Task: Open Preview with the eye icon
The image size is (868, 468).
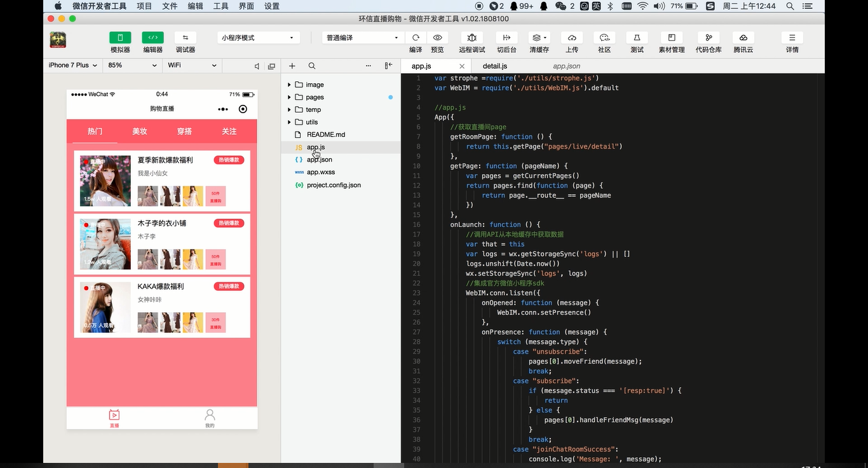Action: click(437, 38)
